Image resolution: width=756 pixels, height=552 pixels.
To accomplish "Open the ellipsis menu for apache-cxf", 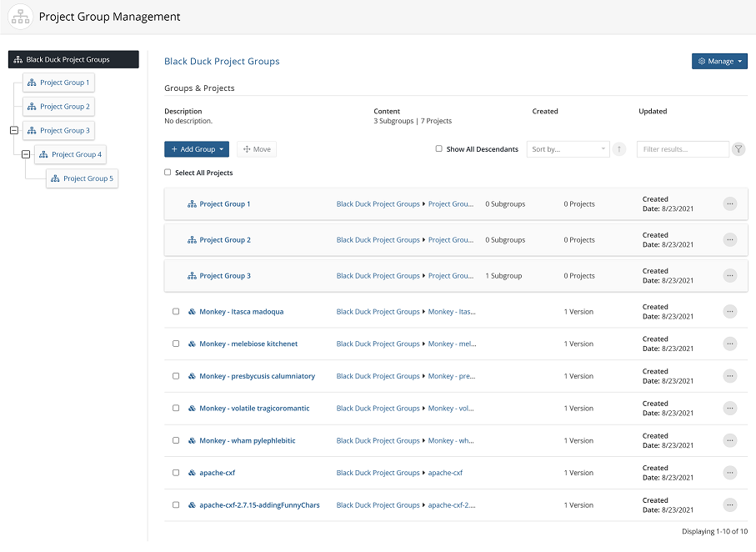I will click(x=730, y=473).
